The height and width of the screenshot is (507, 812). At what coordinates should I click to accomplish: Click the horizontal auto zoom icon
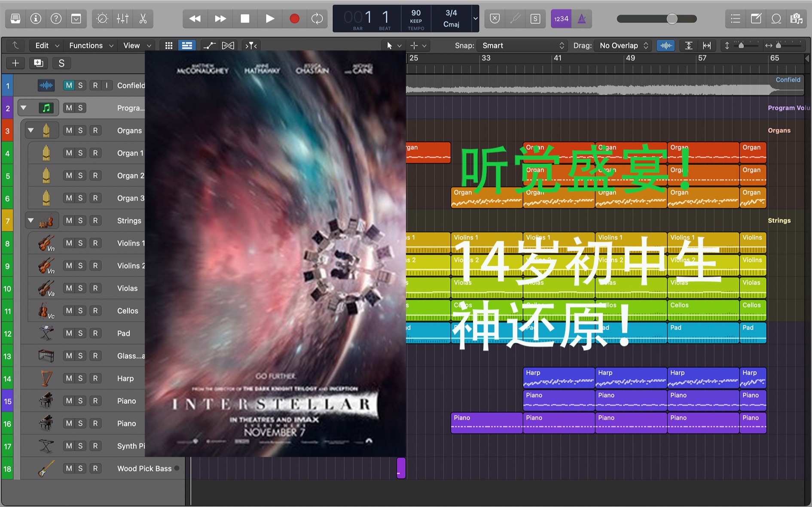point(707,46)
